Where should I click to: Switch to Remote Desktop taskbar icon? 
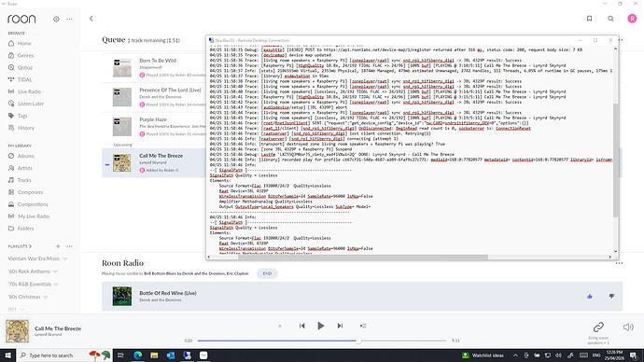click(187, 355)
